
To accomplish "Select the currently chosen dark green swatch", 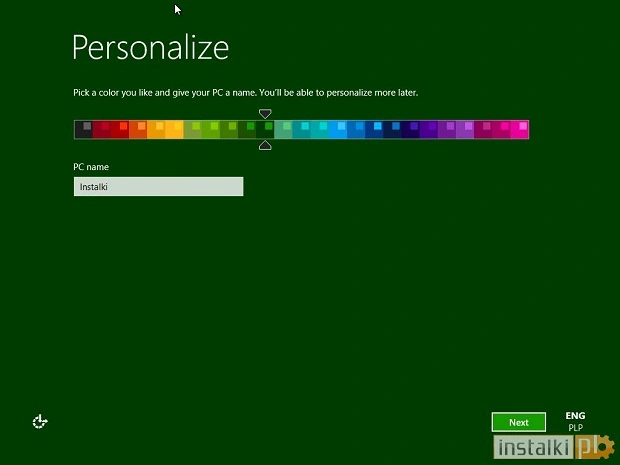I will pyautogui.click(x=265, y=130).
